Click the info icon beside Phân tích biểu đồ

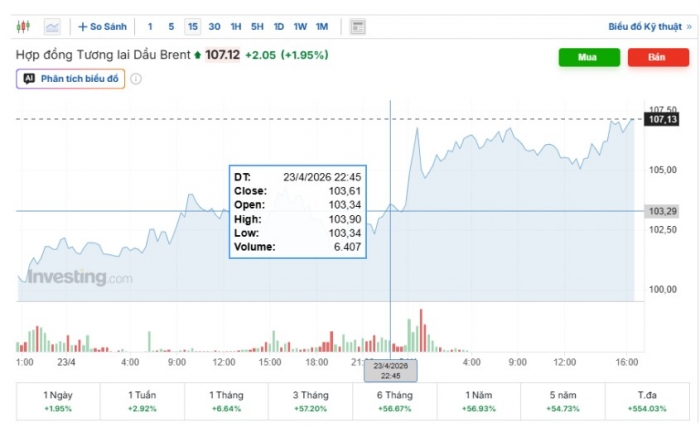(136, 79)
